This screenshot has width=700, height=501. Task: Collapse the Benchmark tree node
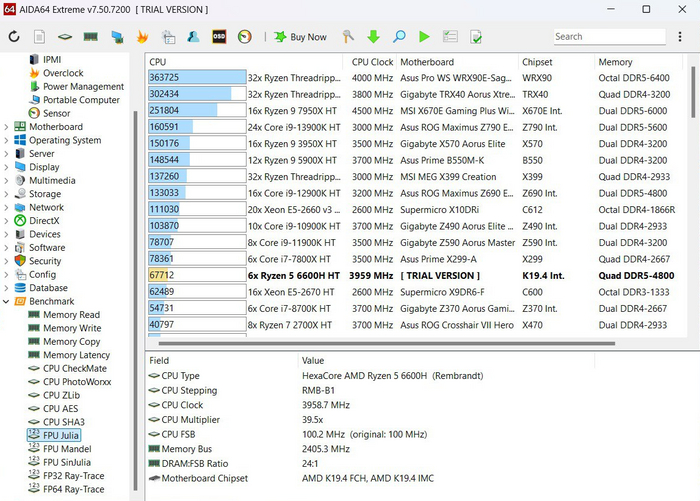7,301
